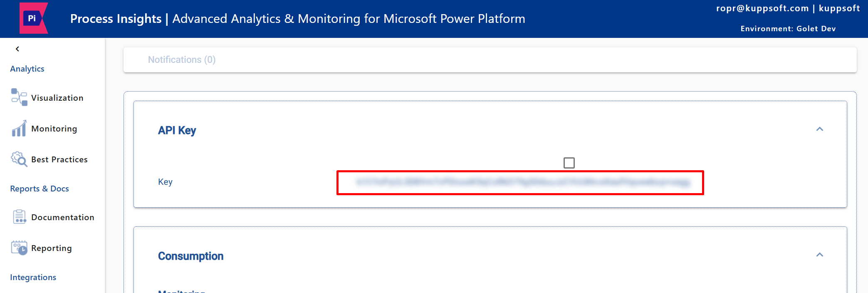Click the Environment: Golet Dev label
This screenshot has width=868, height=293.
pyautogui.click(x=788, y=29)
